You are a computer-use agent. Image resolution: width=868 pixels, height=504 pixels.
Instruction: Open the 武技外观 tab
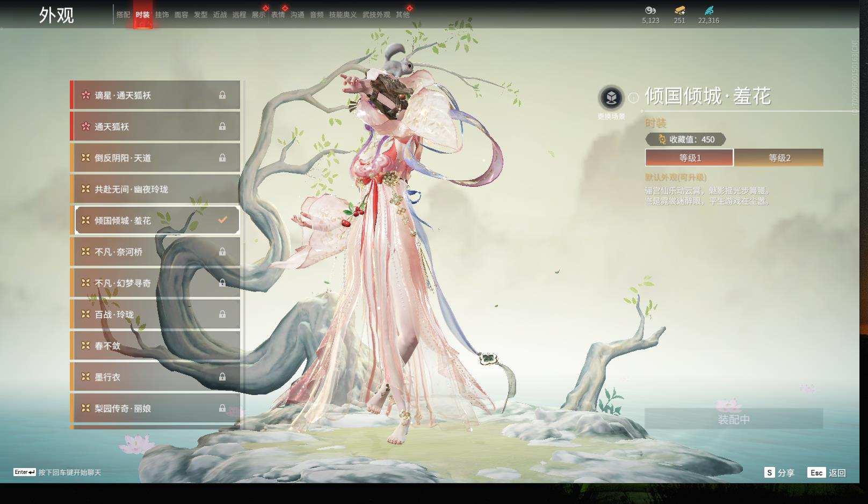pos(376,14)
